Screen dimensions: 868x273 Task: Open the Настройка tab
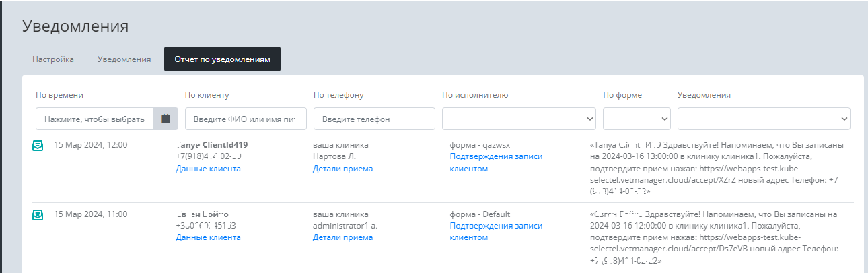53,59
